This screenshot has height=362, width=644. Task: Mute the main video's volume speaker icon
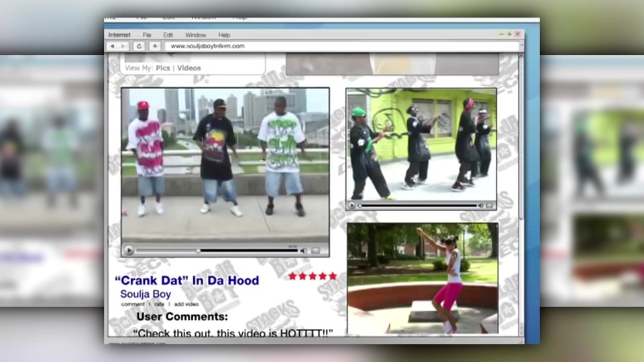point(303,251)
